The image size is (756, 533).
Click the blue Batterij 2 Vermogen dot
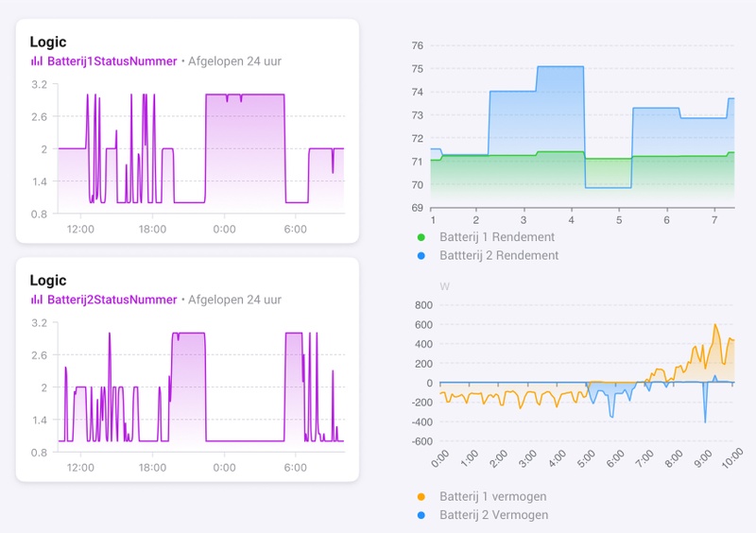[421, 515]
